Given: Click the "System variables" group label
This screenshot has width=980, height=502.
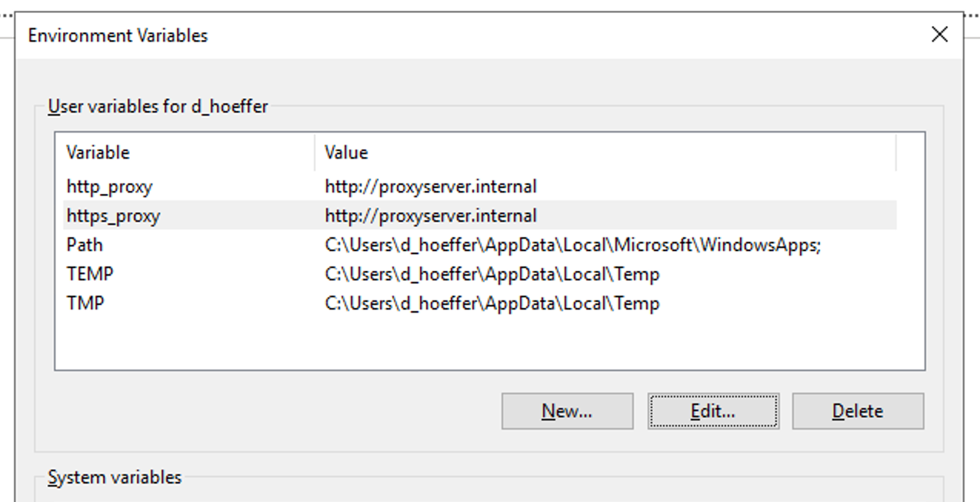Looking at the screenshot, I should (115, 477).
